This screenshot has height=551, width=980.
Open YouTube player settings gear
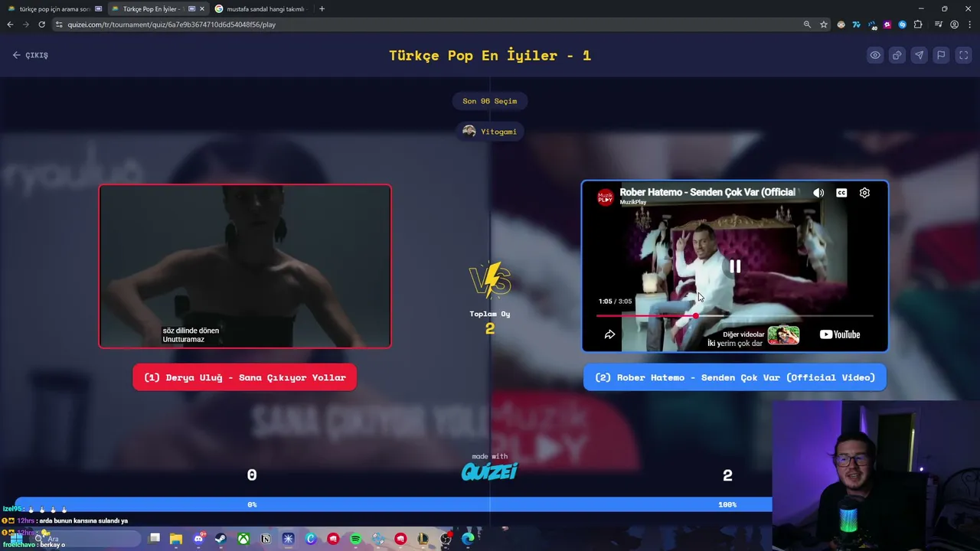pos(864,193)
